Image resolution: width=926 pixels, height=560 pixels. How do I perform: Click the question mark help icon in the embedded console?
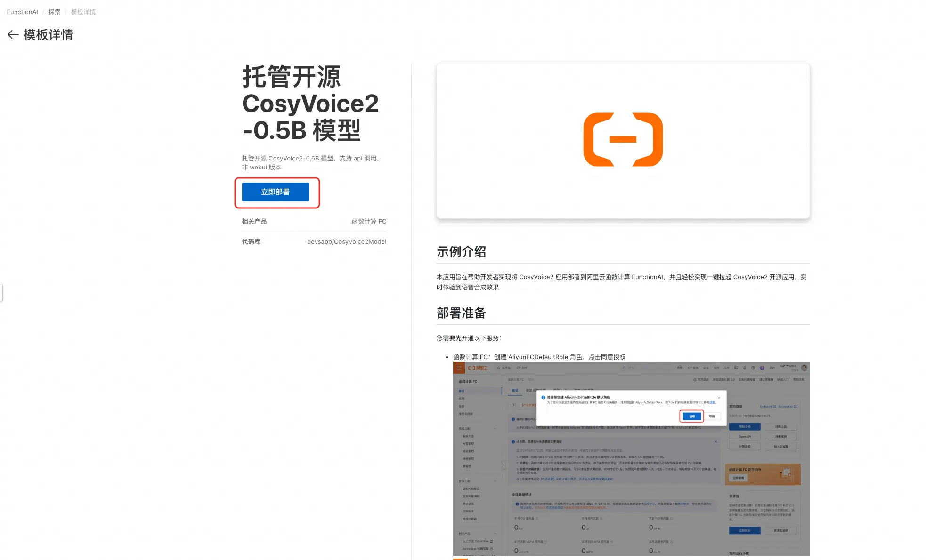click(753, 368)
